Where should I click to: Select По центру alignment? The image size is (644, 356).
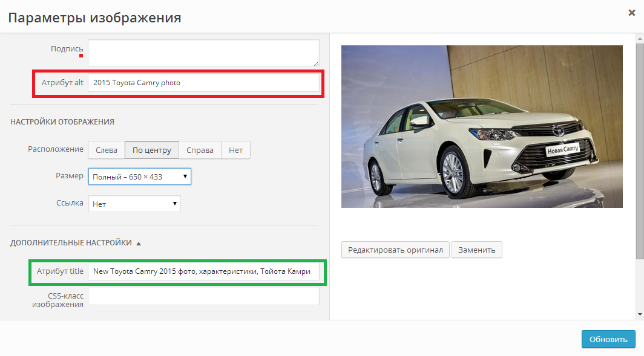point(151,150)
